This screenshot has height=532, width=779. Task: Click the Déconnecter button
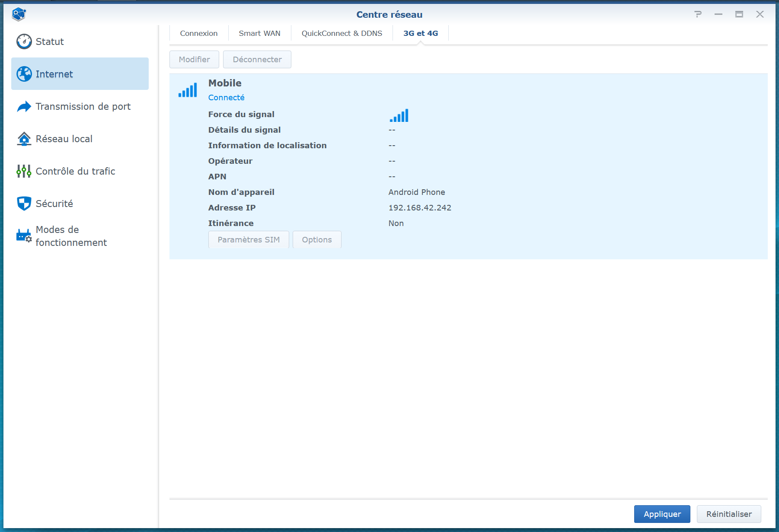[257, 60]
